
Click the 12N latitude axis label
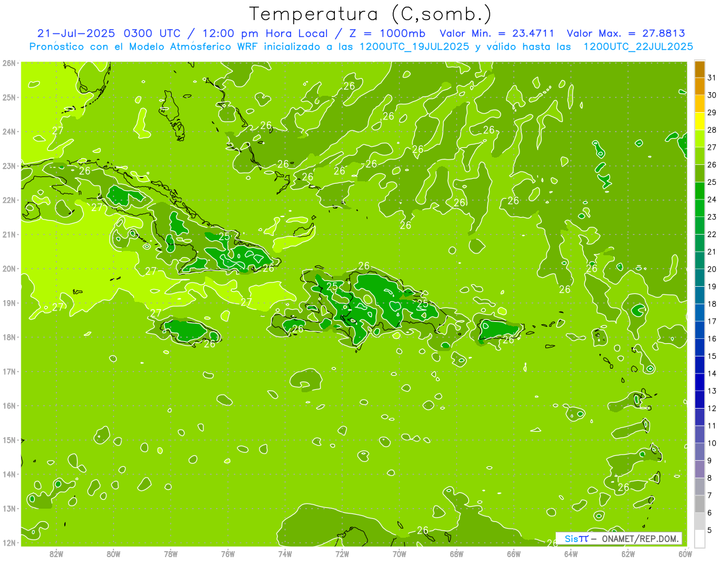pyautogui.click(x=8, y=543)
